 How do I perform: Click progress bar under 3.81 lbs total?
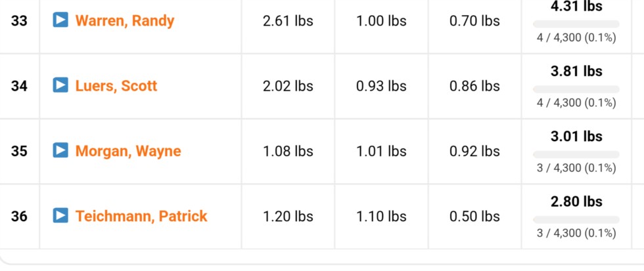pos(576,89)
